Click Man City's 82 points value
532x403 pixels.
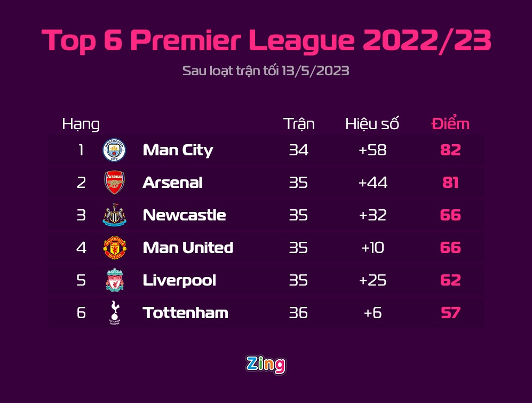point(450,151)
